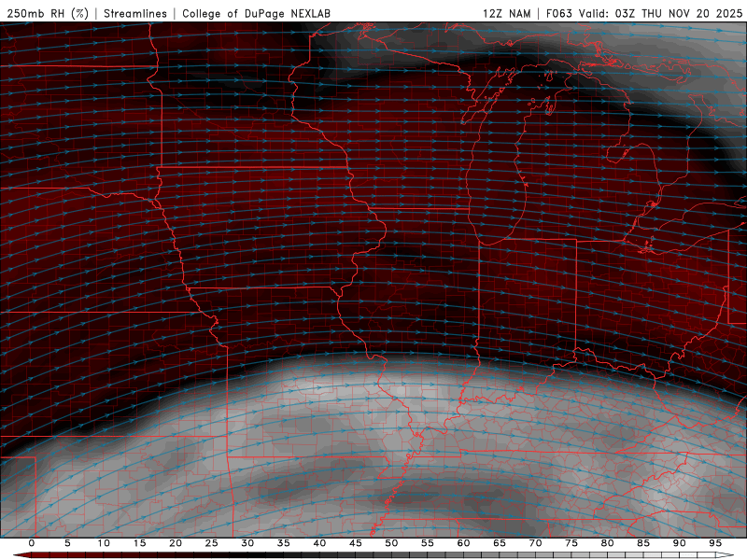Click the '12Z NAM' model run label
The width and height of the screenshot is (747, 560).
[506, 13]
